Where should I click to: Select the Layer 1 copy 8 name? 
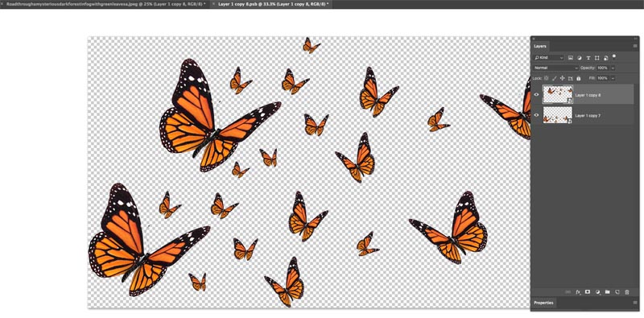[588, 95]
